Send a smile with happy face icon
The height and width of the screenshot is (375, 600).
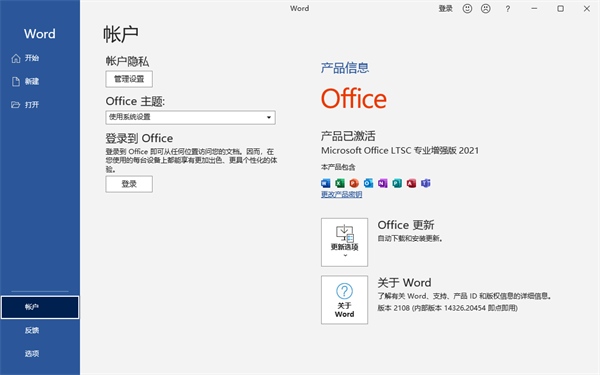467,8
